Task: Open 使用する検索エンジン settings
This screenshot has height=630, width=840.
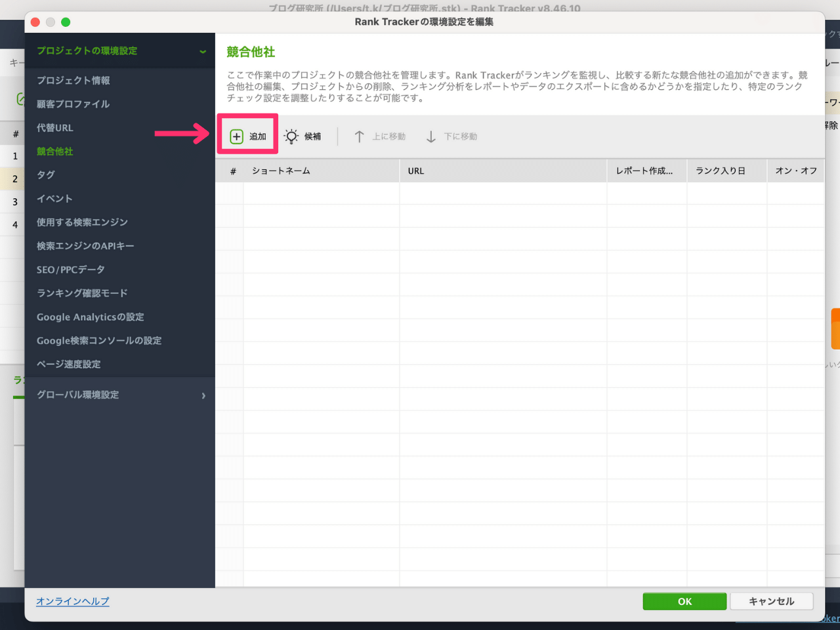Action: click(x=83, y=222)
